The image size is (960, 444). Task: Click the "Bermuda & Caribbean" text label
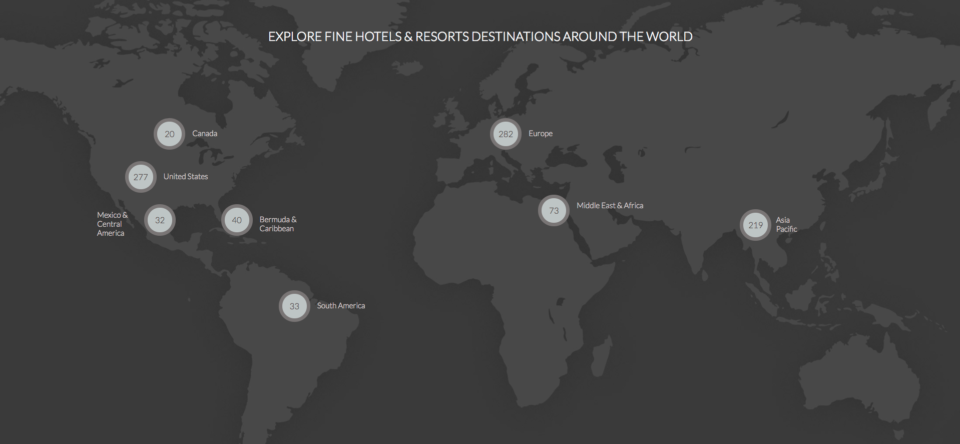point(278,224)
